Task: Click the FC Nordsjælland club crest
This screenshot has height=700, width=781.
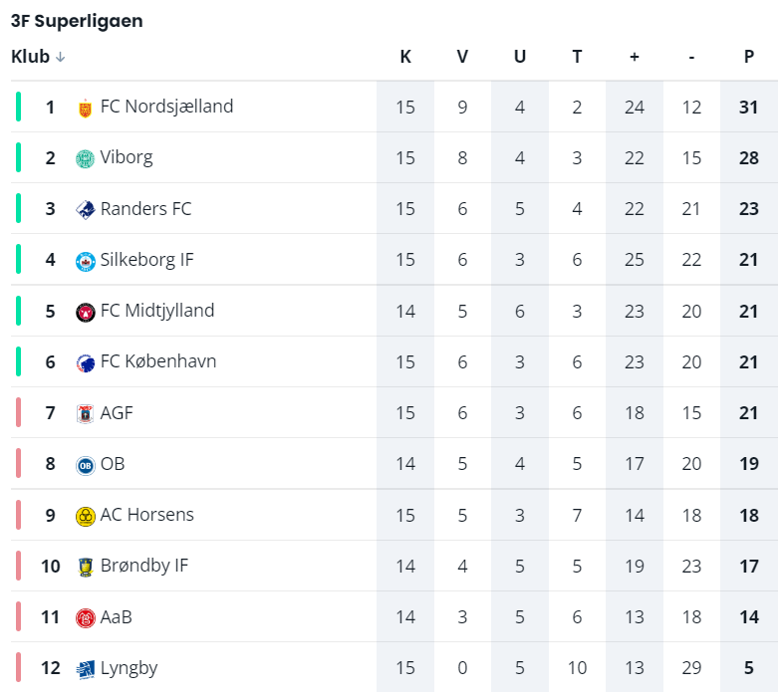Action: coord(86,108)
